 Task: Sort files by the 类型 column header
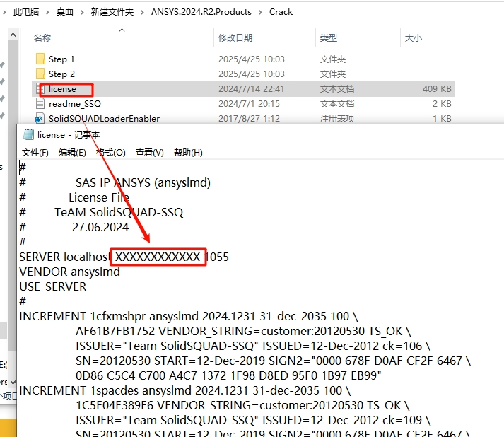[x=329, y=38]
